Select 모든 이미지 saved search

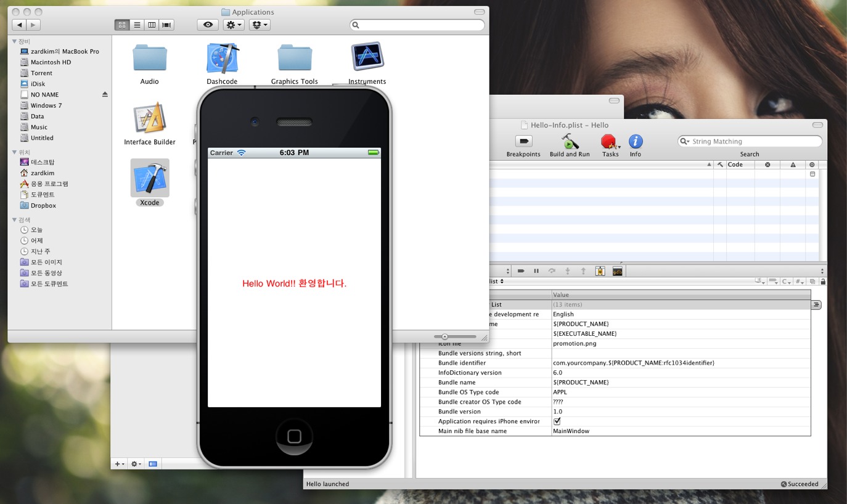46,262
